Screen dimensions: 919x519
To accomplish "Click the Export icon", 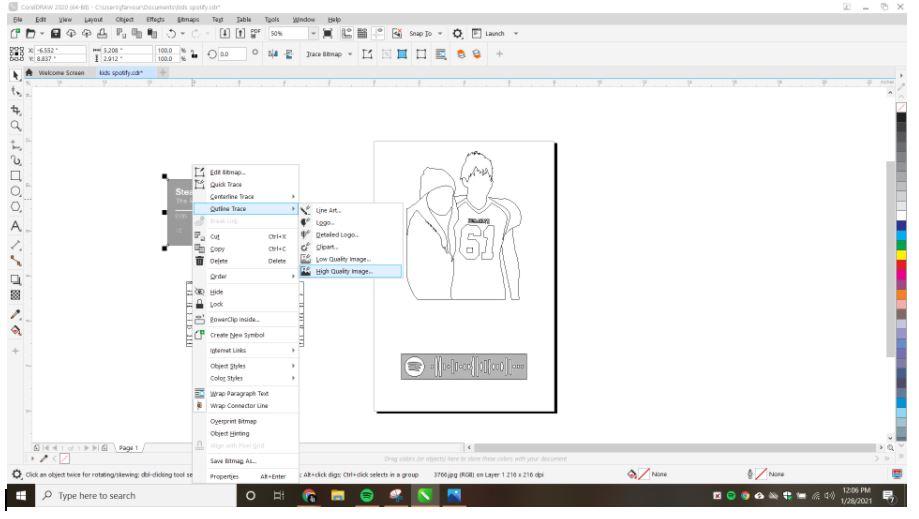I will click(240, 33).
